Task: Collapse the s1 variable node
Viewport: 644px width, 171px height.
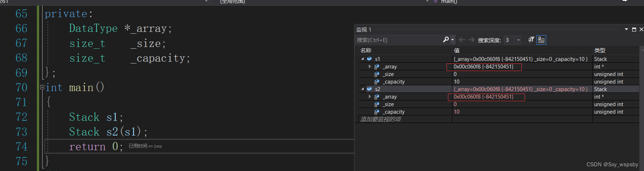Action: [x=362, y=59]
